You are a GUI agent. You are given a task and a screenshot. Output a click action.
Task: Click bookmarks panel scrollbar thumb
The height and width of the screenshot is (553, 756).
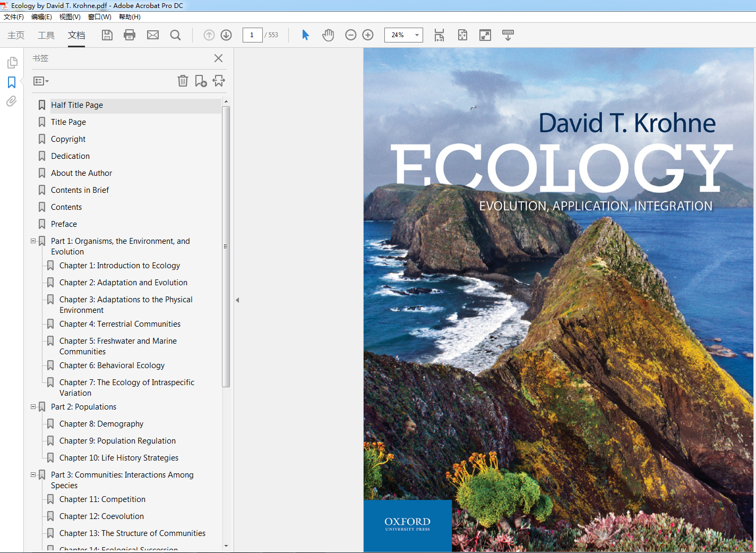coord(226,246)
